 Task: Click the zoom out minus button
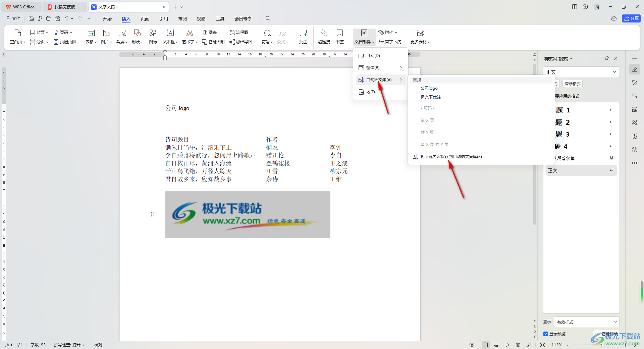(576, 345)
